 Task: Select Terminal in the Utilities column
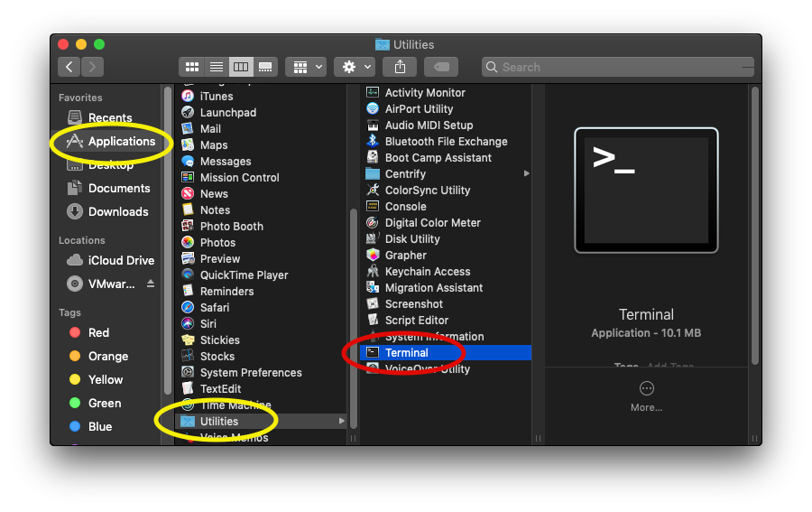click(406, 352)
